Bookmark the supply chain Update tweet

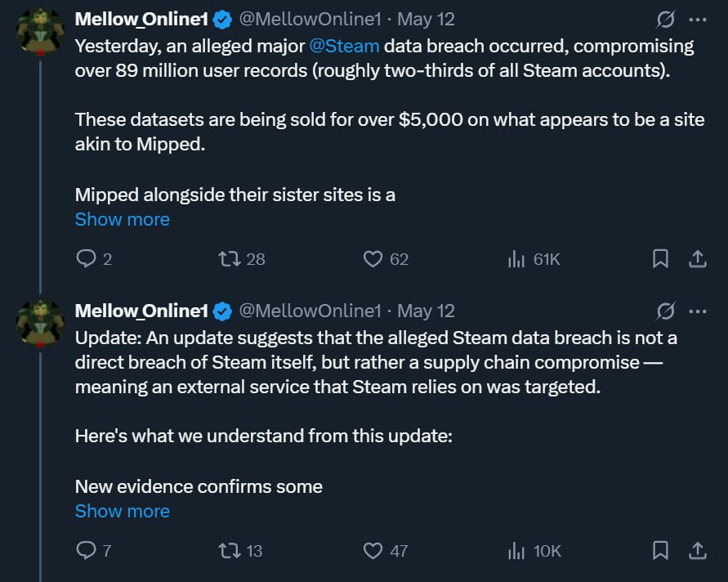click(x=660, y=551)
